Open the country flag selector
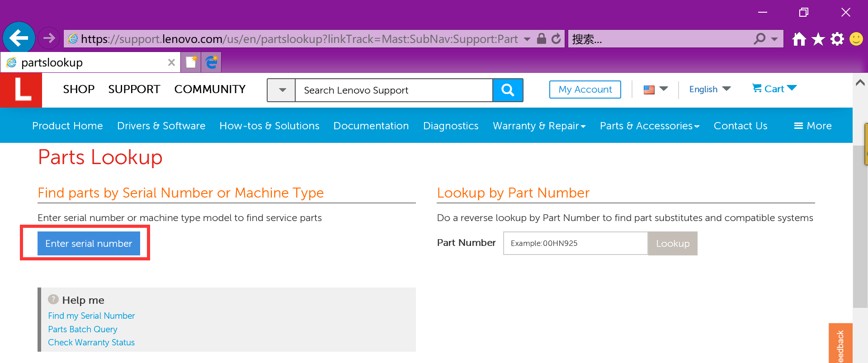 tap(655, 90)
